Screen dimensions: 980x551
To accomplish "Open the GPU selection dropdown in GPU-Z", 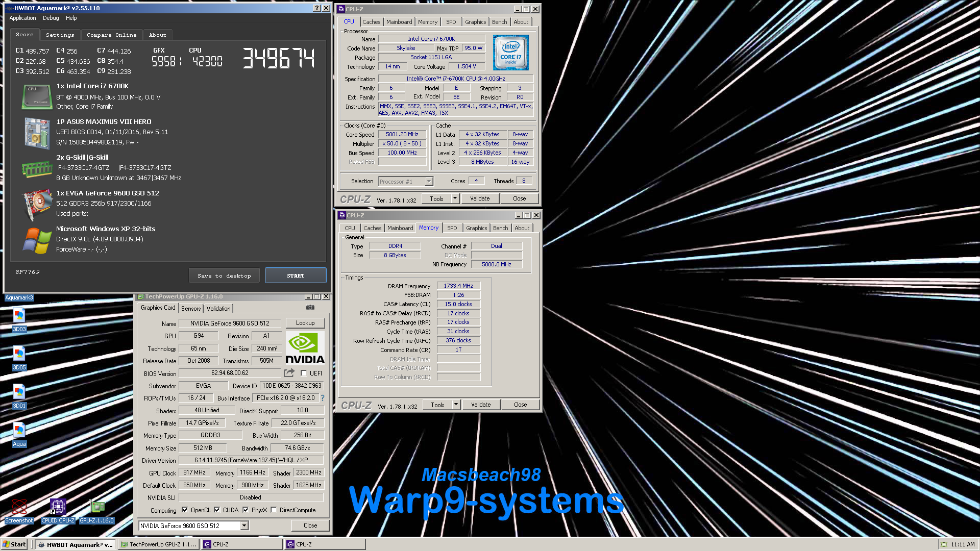I will (x=244, y=525).
